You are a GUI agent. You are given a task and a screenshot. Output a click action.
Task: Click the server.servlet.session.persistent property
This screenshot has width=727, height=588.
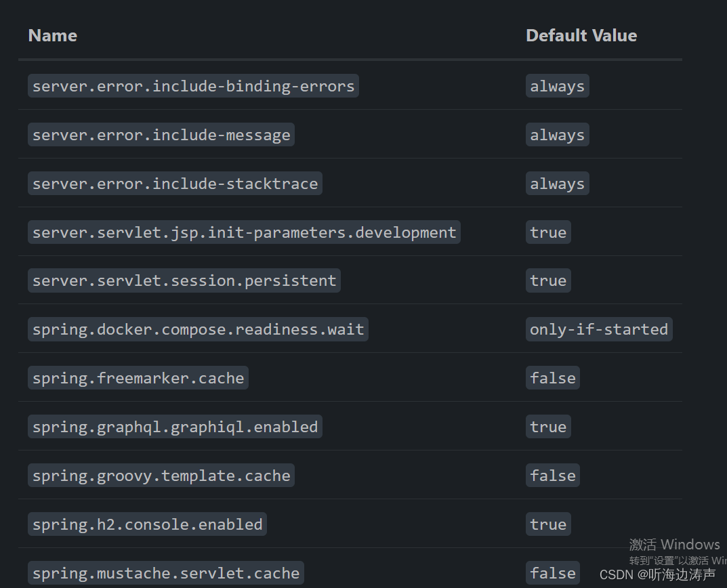pyautogui.click(x=184, y=280)
